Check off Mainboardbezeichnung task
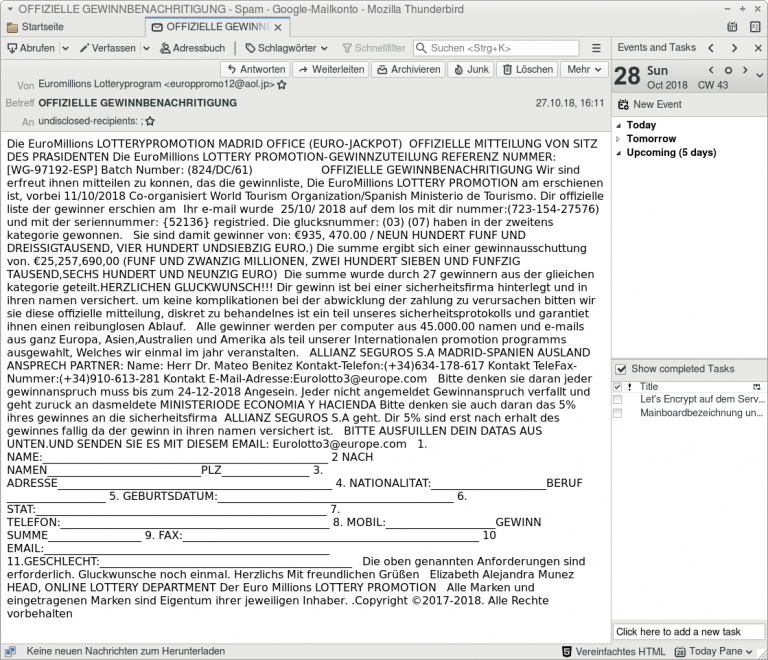This screenshot has width=768, height=660. [x=618, y=413]
